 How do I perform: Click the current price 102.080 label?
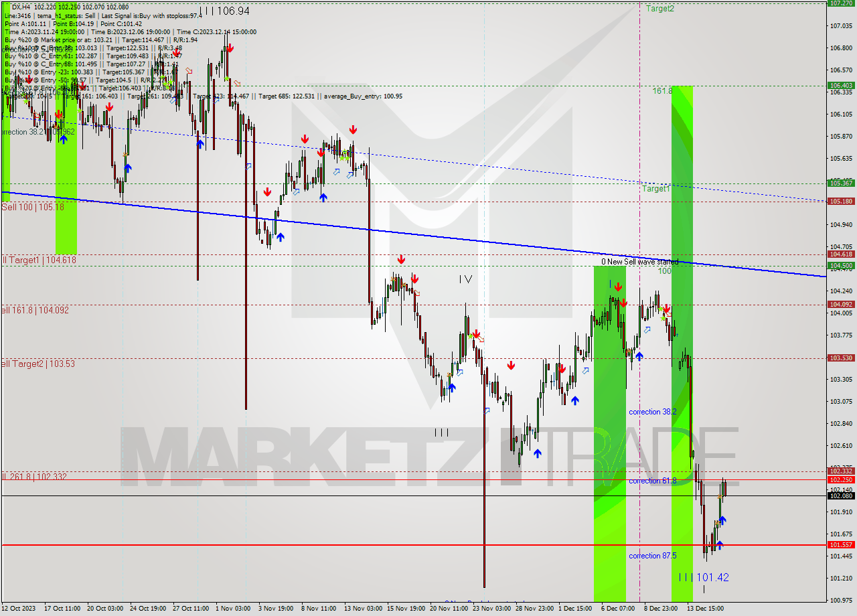842,495
